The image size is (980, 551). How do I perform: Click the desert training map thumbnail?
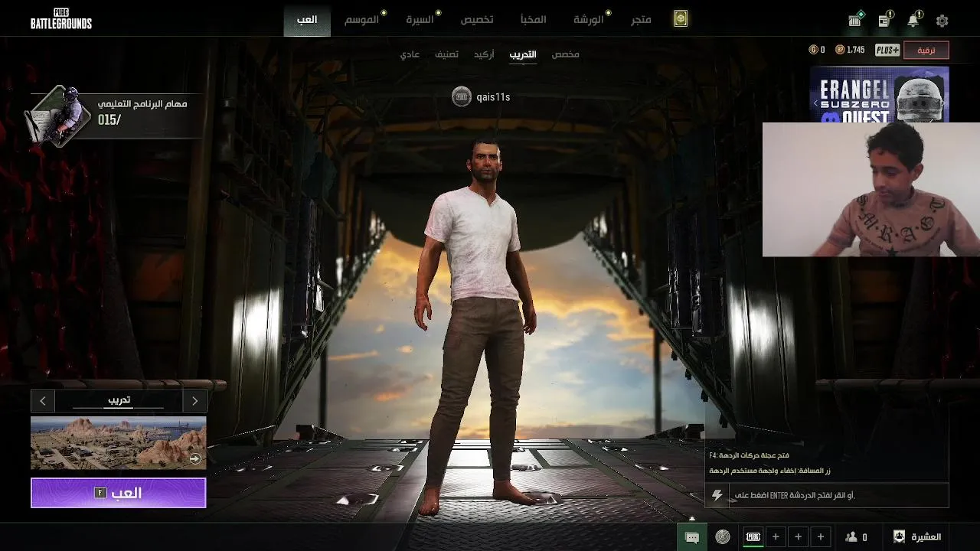(119, 443)
